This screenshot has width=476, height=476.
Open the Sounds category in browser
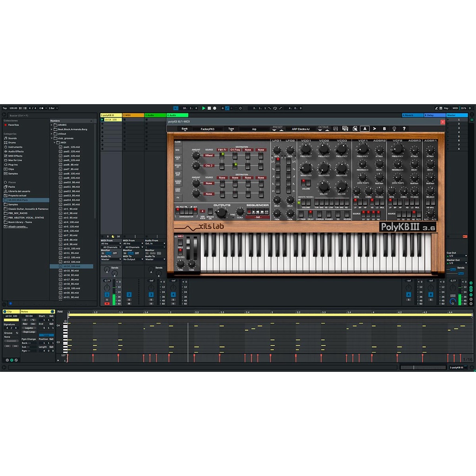(12, 138)
